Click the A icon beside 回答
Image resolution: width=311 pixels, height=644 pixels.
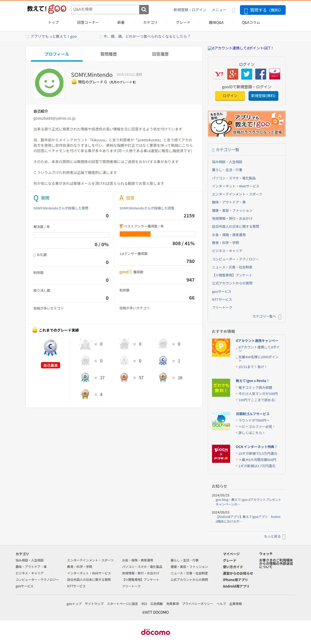pos(121,198)
